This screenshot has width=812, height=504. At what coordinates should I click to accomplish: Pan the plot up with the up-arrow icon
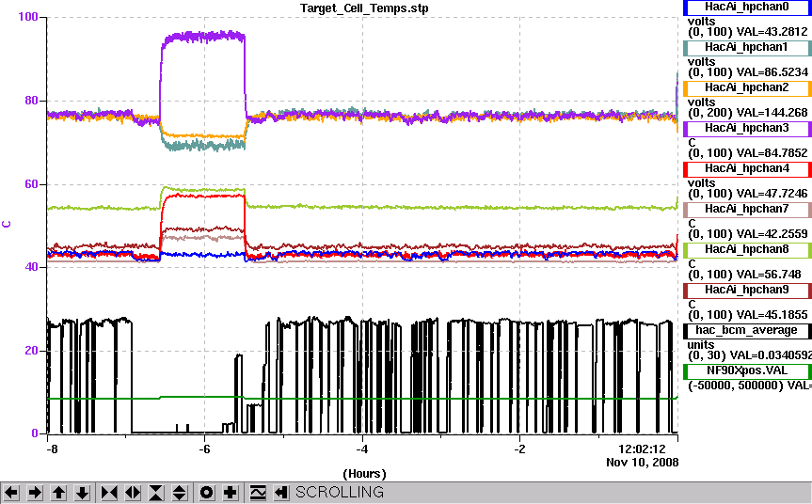click(58, 492)
